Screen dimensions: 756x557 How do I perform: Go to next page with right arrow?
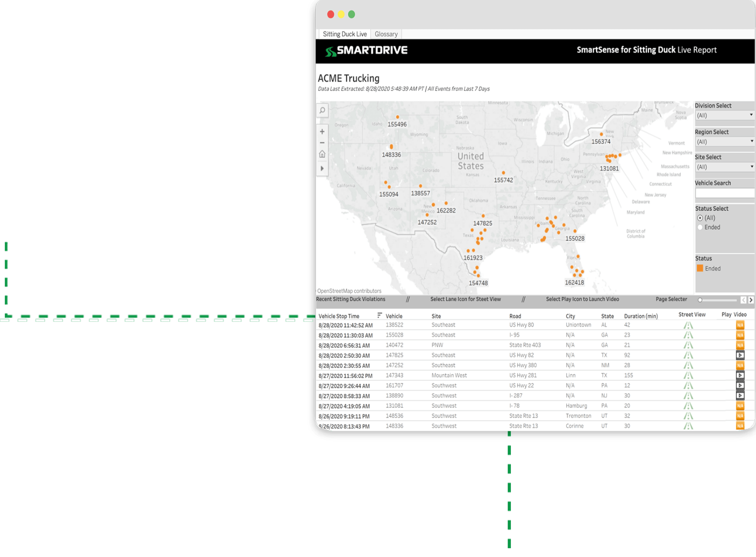[751, 300]
